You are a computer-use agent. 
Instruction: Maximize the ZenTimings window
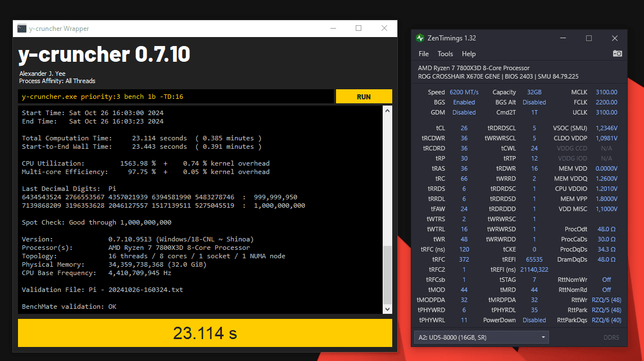[589, 38]
